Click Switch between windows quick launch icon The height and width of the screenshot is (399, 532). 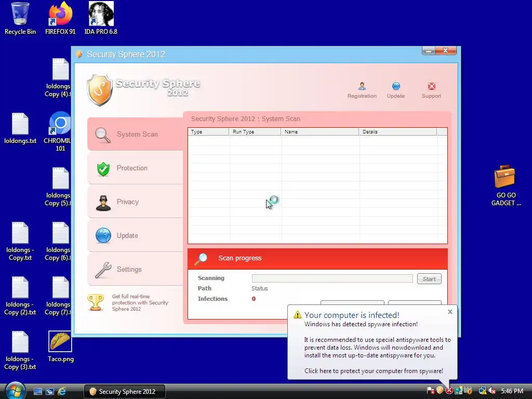click(x=50, y=391)
